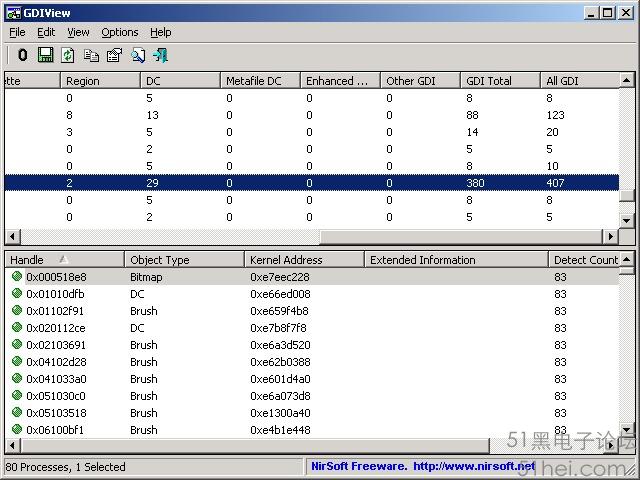Click green icon beside handle 0x051030c0
This screenshot has height=480, width=640.
click(x=17, y=395)
